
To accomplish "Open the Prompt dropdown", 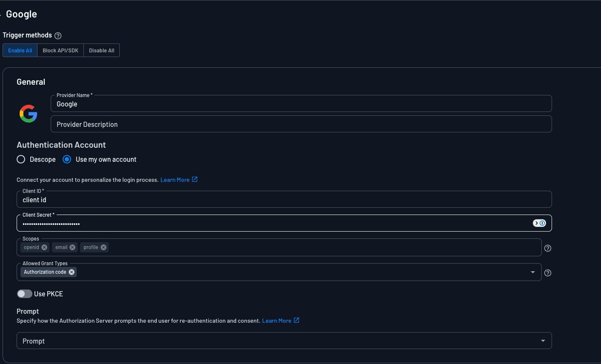I will pos(284,341).
